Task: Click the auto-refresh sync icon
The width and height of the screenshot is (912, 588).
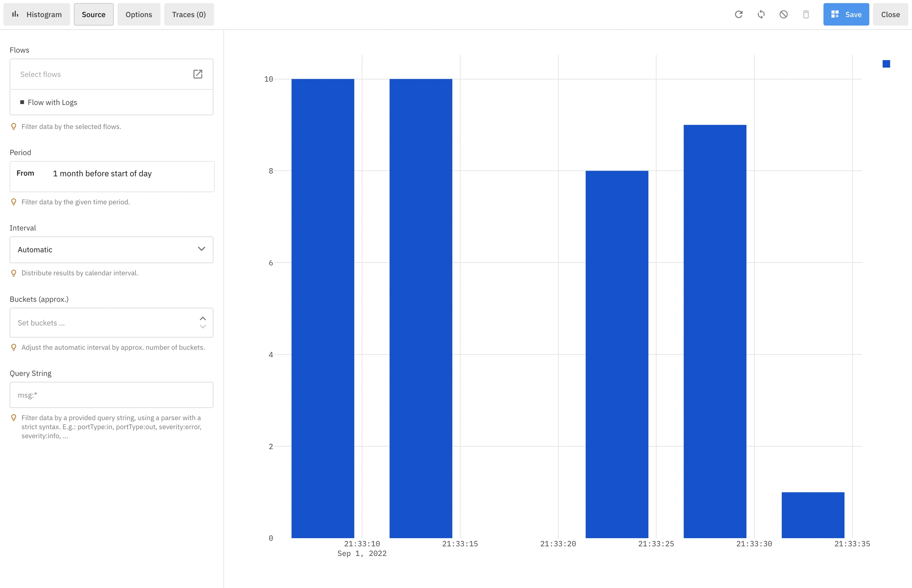Action: 761,15
